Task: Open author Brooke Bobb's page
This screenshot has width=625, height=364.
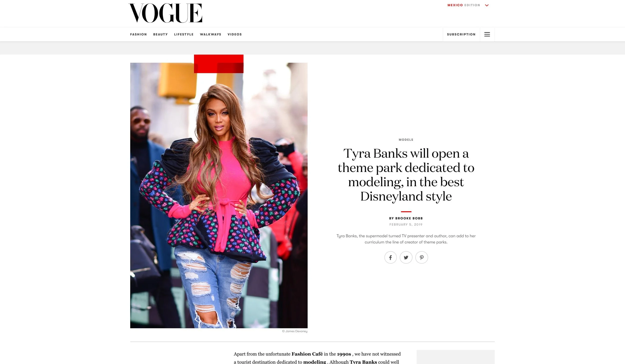Action: click(x=409, y=218)
